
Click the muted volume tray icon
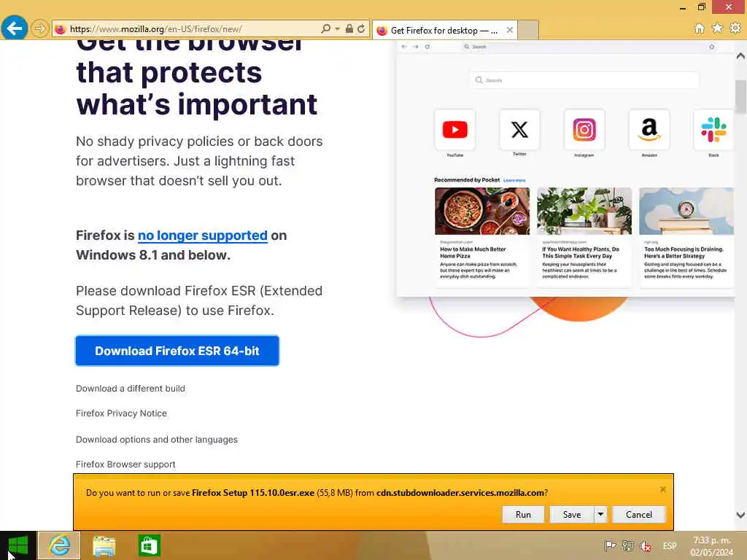point(646,545)
